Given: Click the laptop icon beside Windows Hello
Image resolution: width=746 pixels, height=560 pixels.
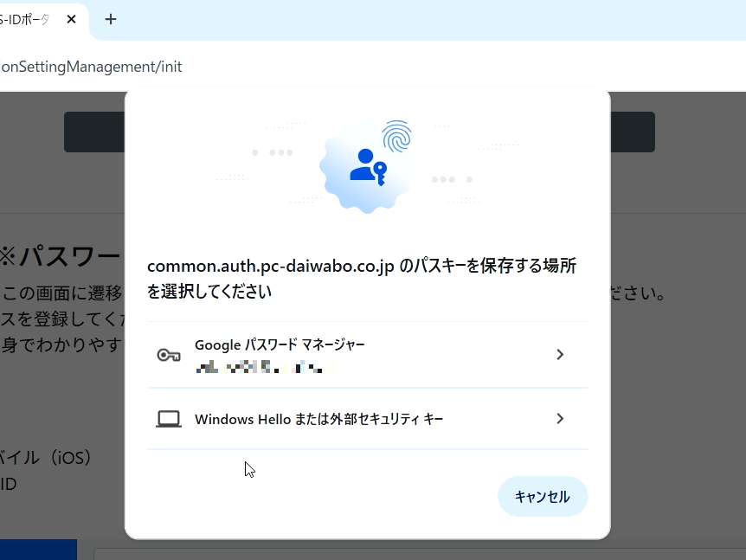Looking at the screenshot, I should click(x=168, y=420).
